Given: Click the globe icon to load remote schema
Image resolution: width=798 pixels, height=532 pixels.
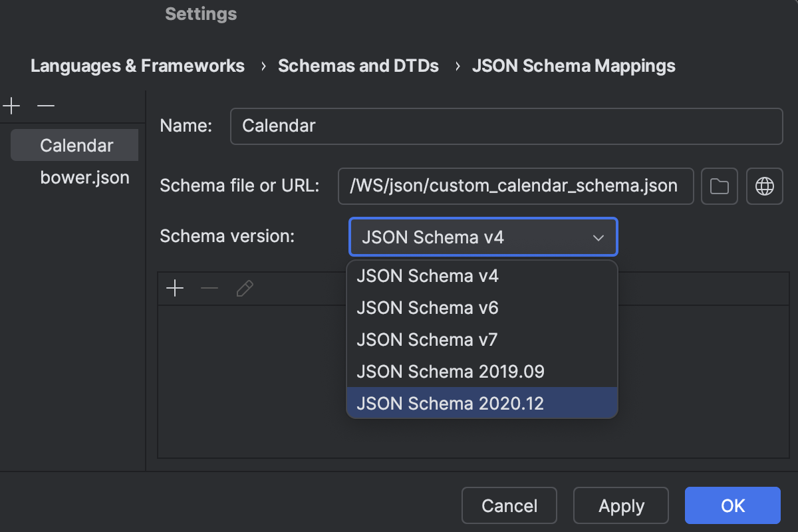Looking at the screenshot, I should [764, 186].
